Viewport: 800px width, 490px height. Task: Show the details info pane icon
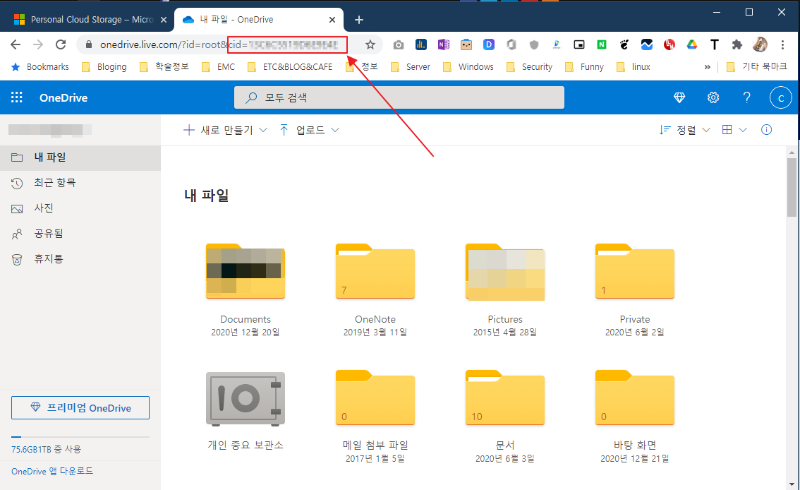[x=766, y=130]
